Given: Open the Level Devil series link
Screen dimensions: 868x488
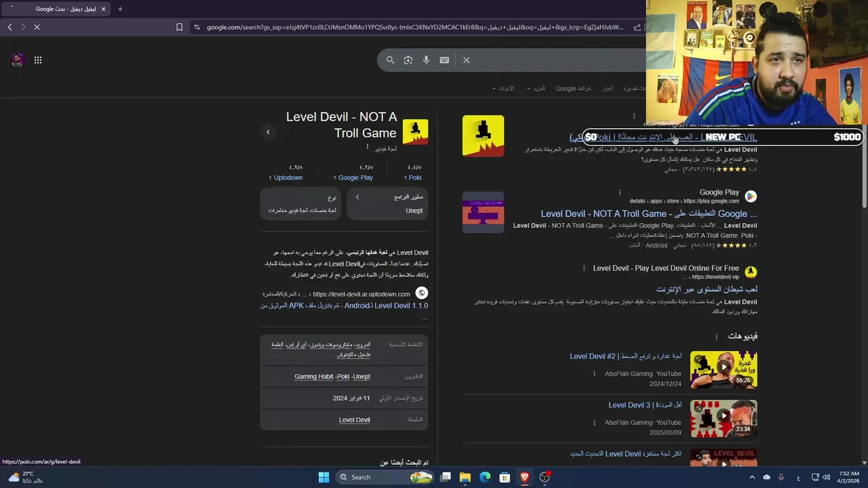Looking at the screenshot, I should click(355, 420).
